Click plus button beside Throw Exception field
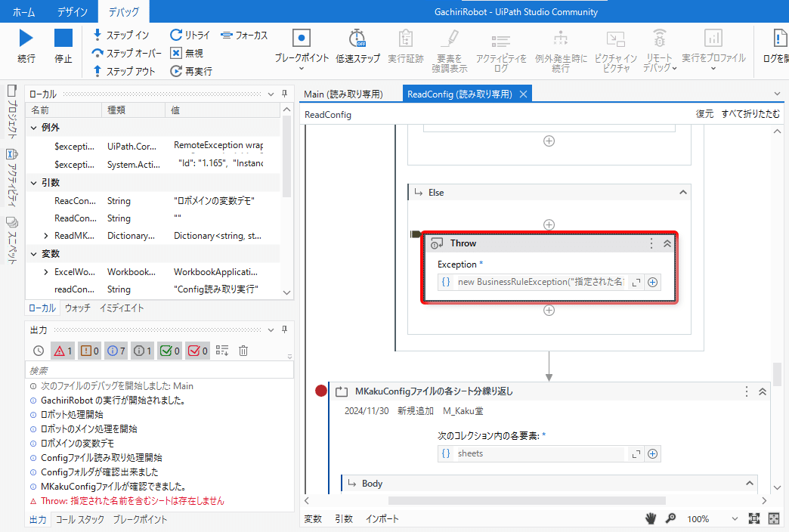This screenshot has height=532, width=789. click(x=653, y=283)
